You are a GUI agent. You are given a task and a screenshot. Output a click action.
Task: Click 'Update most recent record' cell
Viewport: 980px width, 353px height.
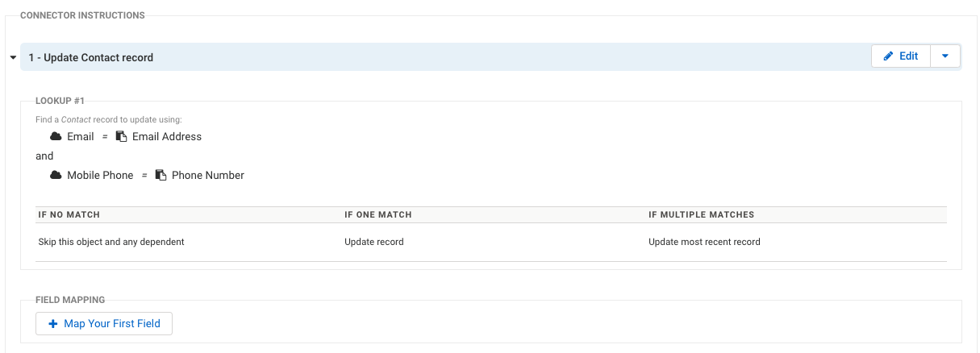click(x=704, y=242)
